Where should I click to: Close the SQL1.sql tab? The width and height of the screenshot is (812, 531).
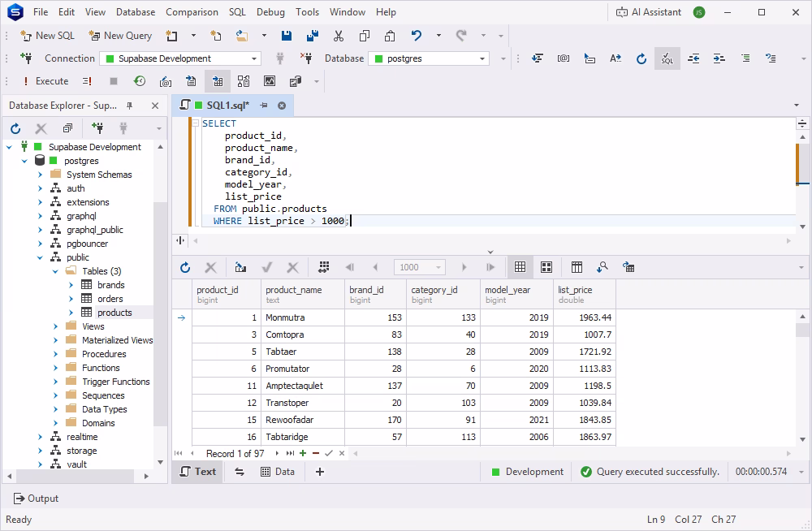coord(282,106)
